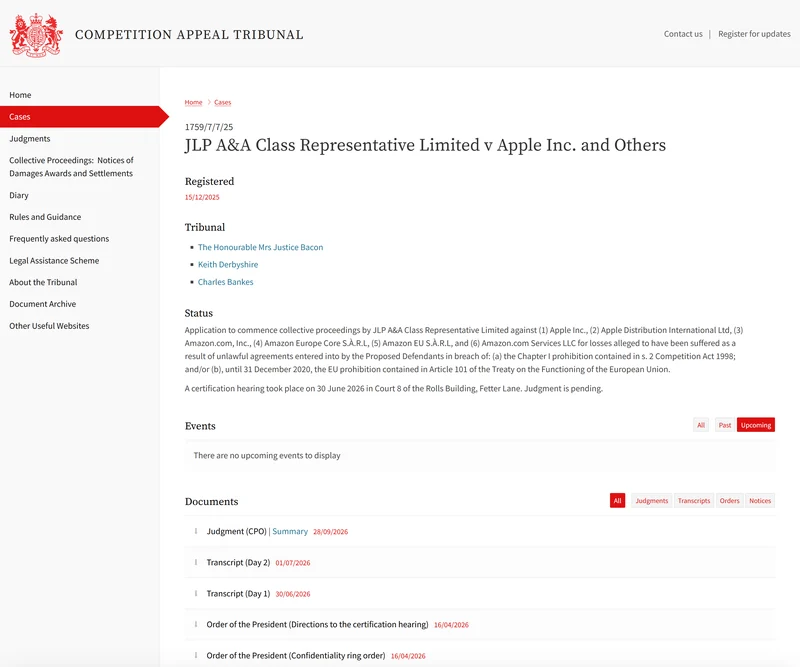
Task: Click the download icon beside Judgment (CPO)
Action: (x=196, y=531)
